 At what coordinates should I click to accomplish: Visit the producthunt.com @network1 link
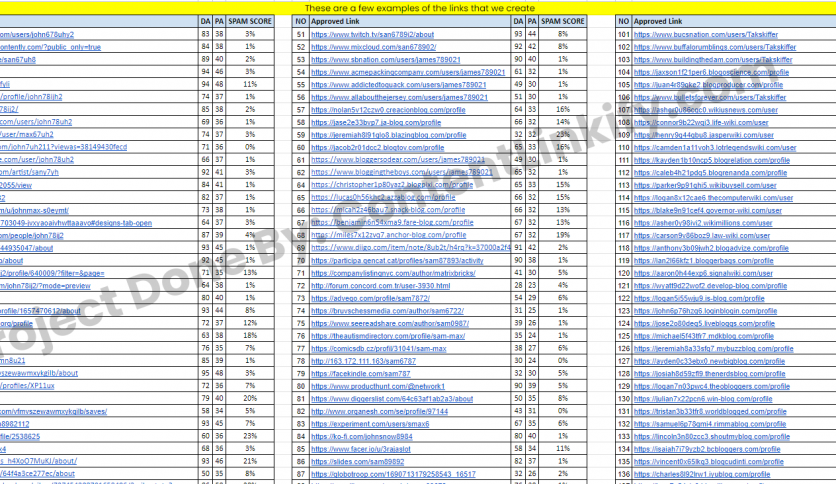(x=377, y=386)
